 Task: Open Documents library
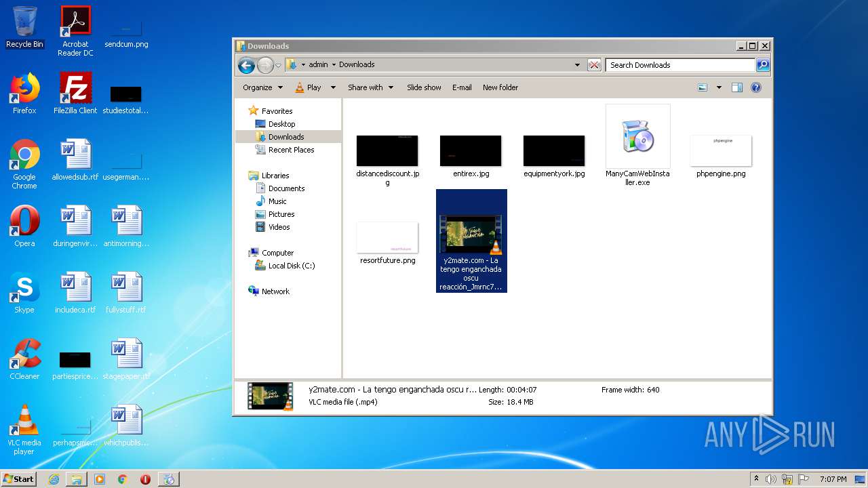tap(286, 188)
